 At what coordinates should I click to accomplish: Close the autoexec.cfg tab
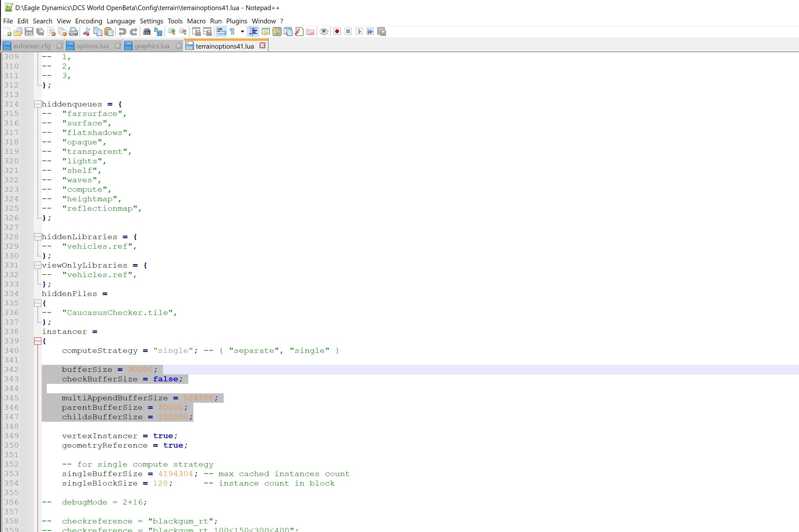point(59,45)
